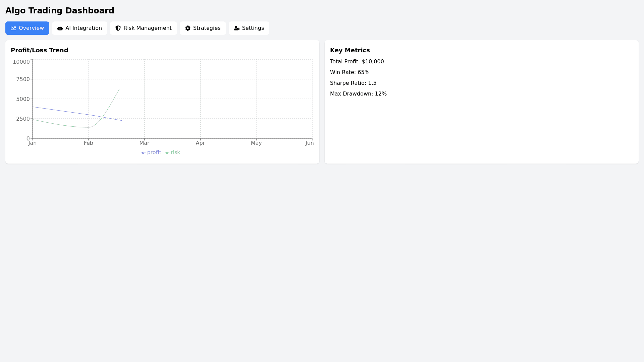Viewport: 644px width, 362px height.
Task: Select the shield icon in Risk Management button
Action: point(118,28)
